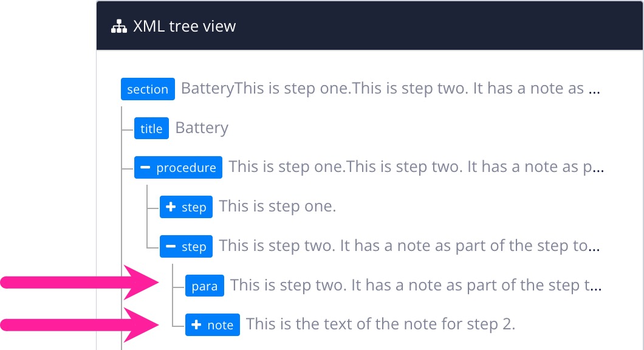Screen dimensions: 644x350
Task: Click the title tag badge
Action: (x=151, y=128)
